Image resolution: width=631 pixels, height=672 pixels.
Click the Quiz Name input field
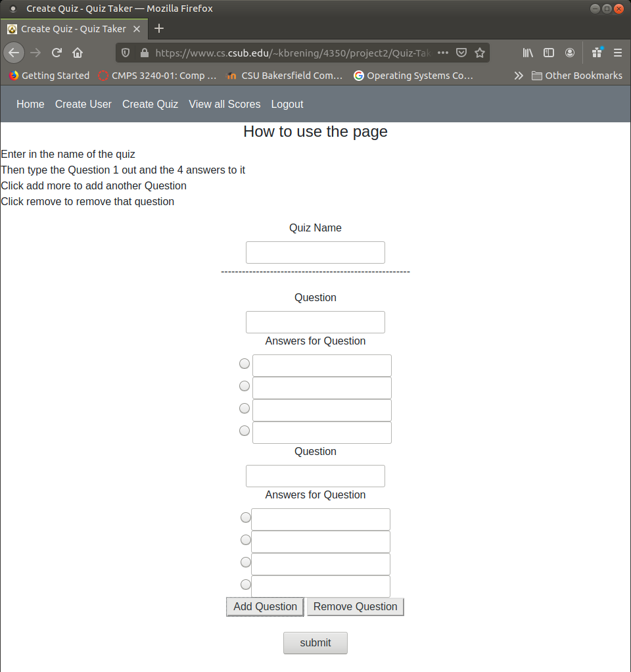(x=315, y=252)
